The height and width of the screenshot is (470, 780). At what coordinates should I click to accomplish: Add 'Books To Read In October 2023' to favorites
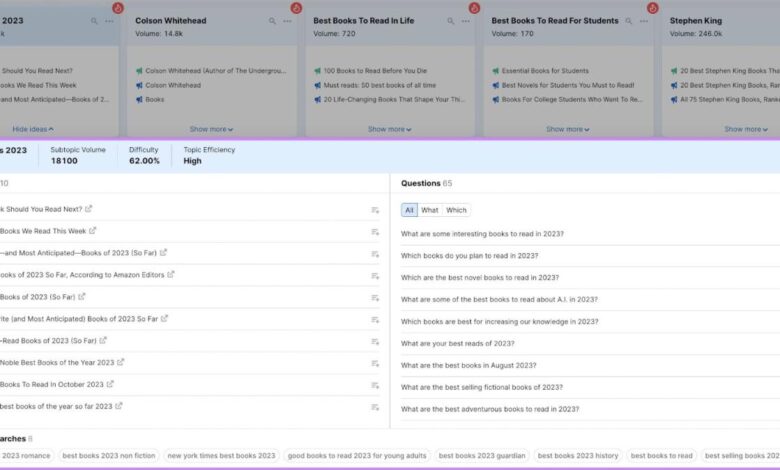(x=375, y=385)
